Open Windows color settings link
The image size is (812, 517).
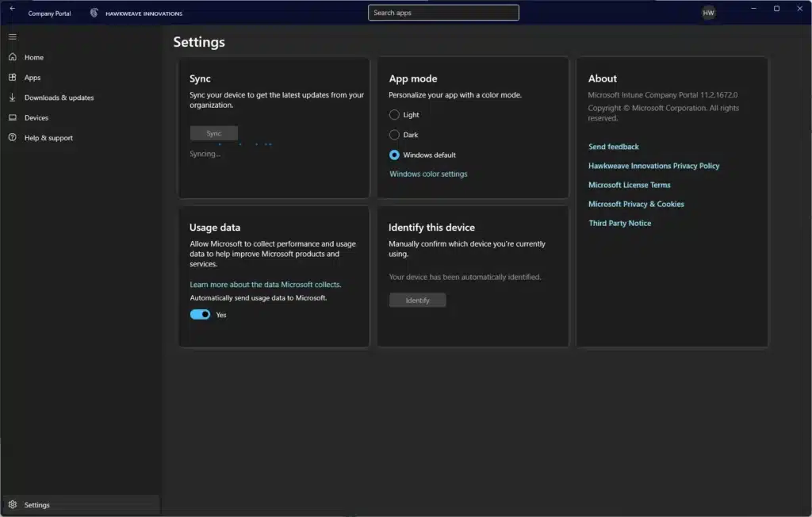coord(428,174)
